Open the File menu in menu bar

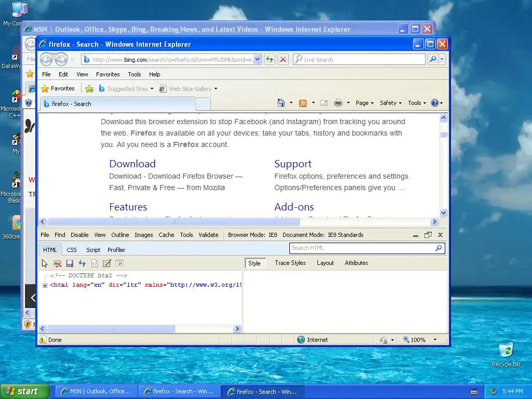tap(46, 74)
